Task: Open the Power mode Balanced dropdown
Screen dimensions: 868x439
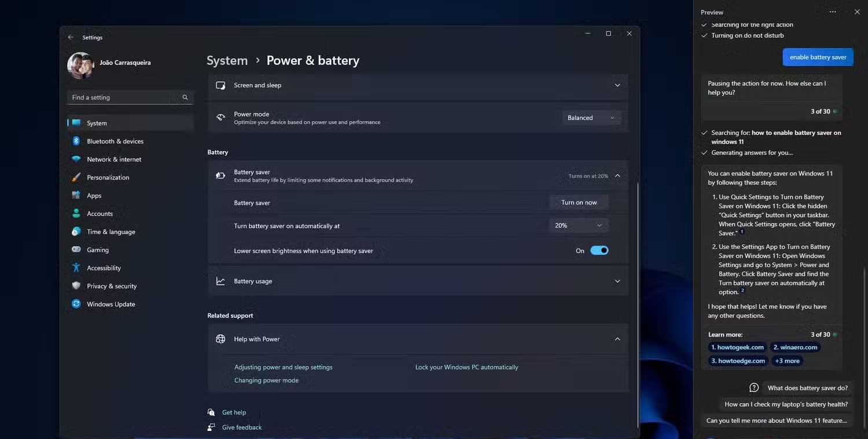Action: [591, 118]
